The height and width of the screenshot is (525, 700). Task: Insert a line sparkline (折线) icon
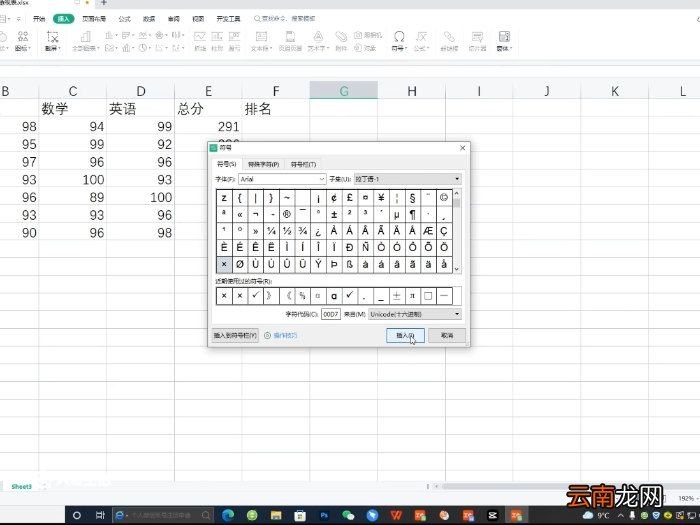coord(200,37)
